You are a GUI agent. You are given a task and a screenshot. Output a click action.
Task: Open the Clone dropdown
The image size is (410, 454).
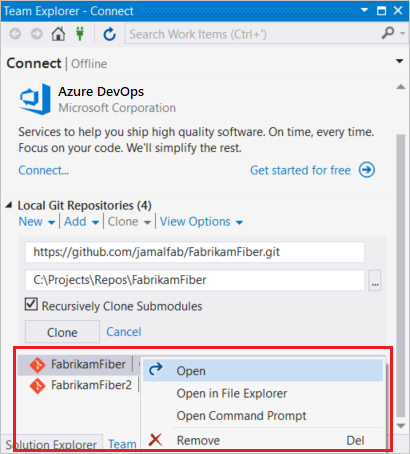129,222
